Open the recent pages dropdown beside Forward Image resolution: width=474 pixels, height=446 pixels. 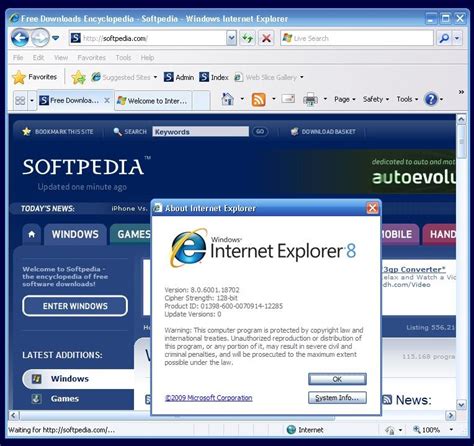coord(56,38)
